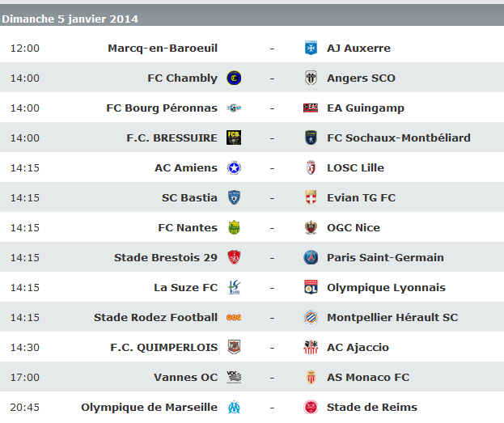This screenshot has width=504, height=423.
Task: Click the Evian TG FC shield logo
Action: pyautogui.click(x=311, y=197)
